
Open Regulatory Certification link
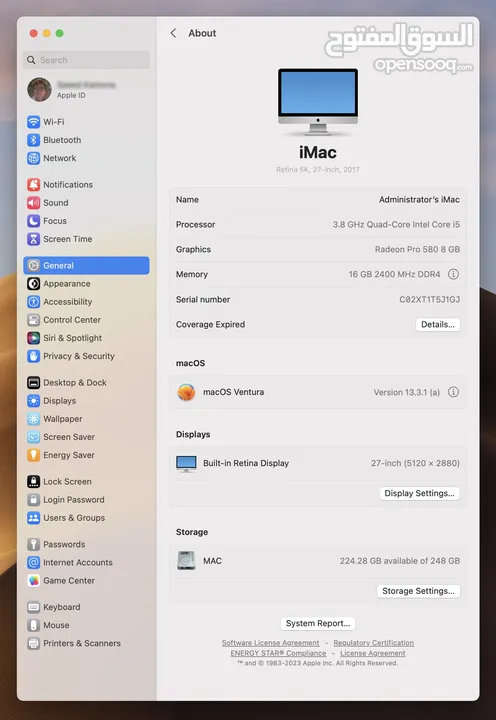point(373,643)
